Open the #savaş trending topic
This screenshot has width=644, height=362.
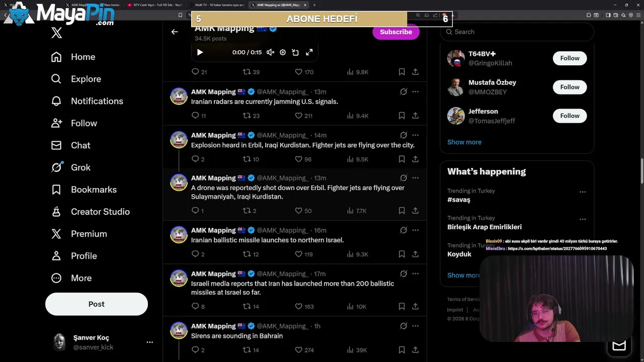459,200
